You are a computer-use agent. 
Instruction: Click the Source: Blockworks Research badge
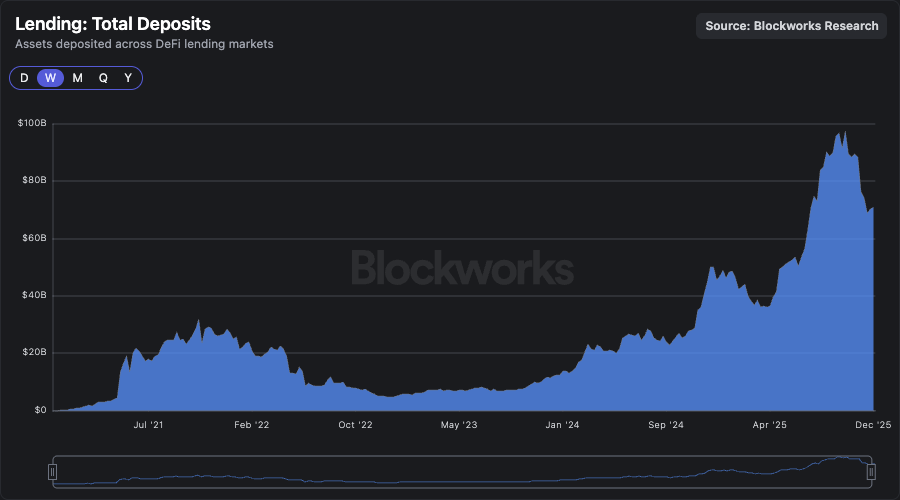[792, 26]
